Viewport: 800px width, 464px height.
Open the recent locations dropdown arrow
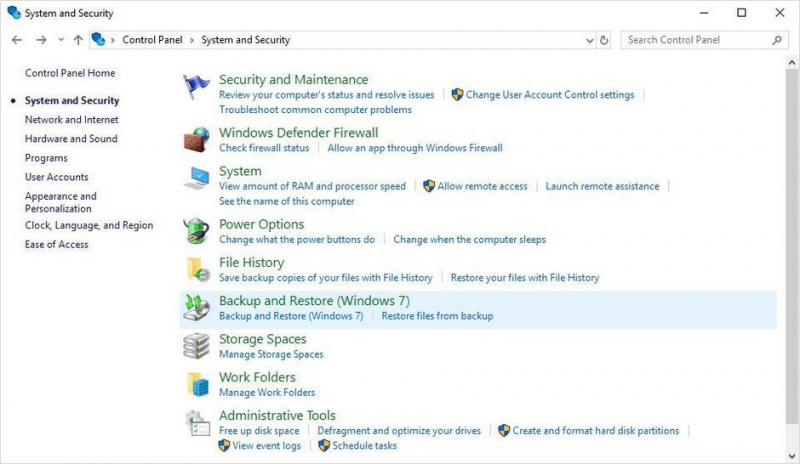61,40
